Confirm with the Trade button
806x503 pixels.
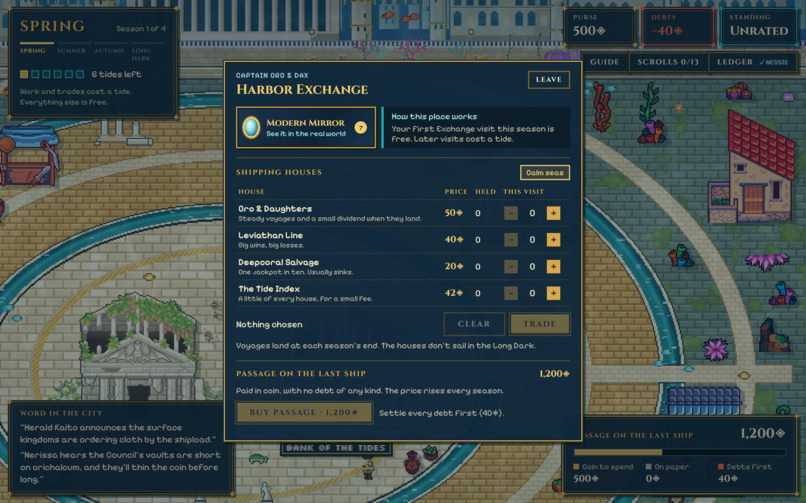539,324
